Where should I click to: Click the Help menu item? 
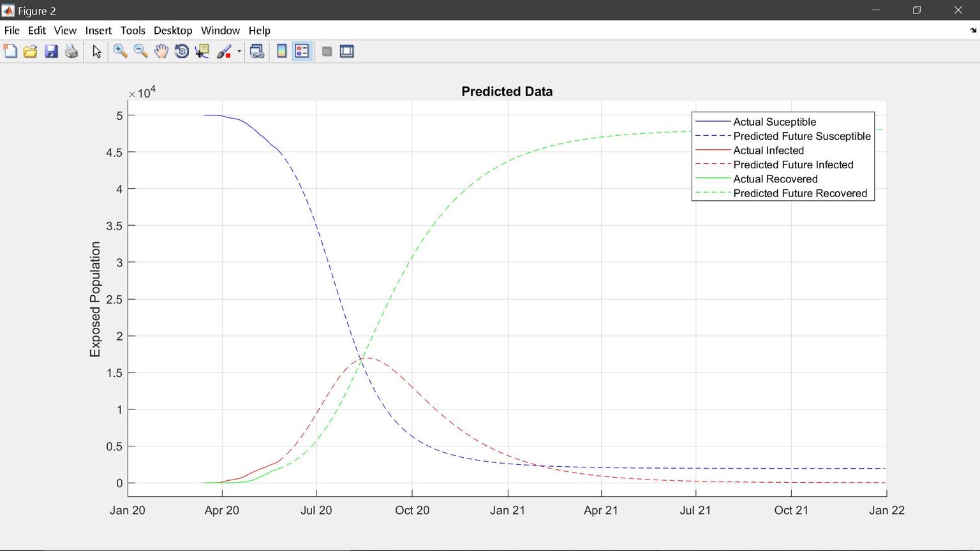pos(259,30)
